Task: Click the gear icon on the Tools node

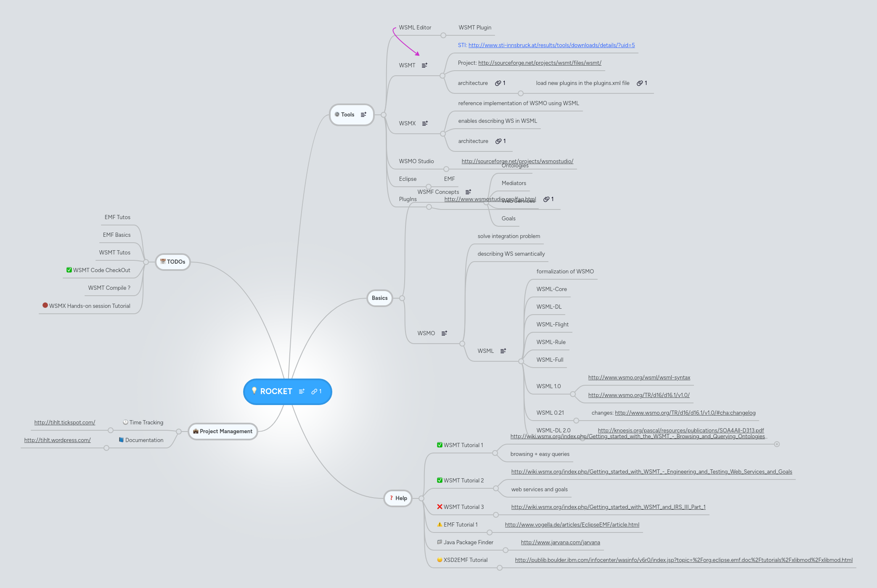Action: pos(337,114)
